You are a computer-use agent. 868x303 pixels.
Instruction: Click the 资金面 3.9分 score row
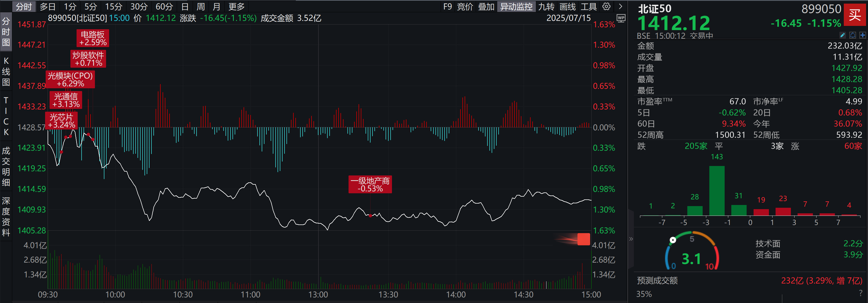pyautogui.click(x=809, y=255)
